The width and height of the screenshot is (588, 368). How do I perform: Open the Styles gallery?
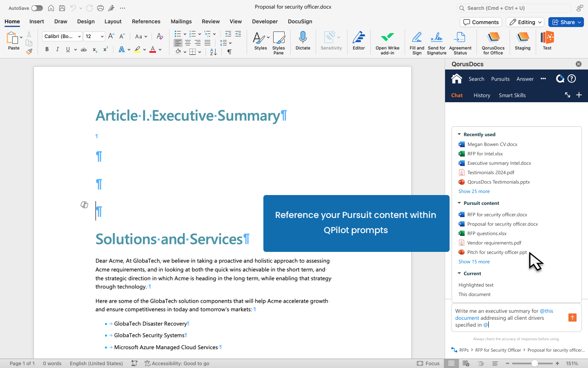coord(261,41)
